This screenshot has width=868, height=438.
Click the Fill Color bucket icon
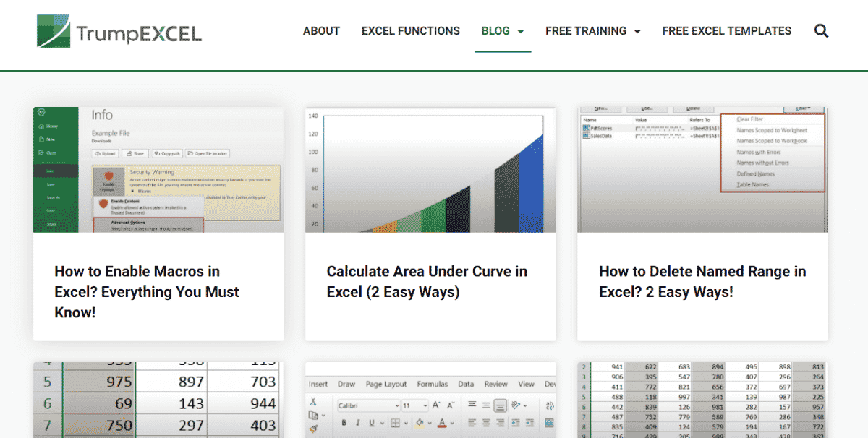tap(419, 422)
